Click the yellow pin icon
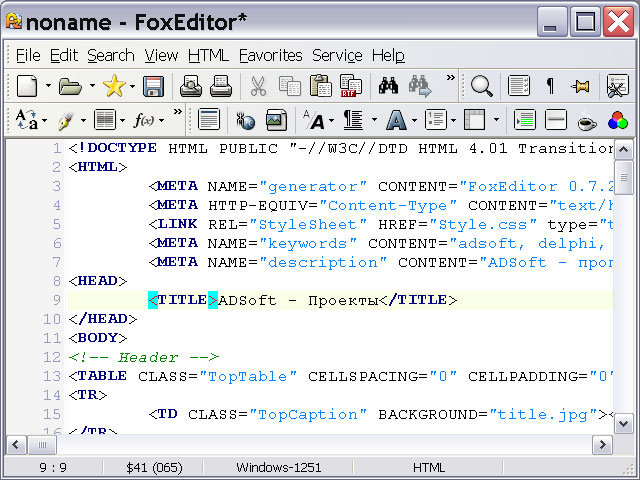The height and width of the screenshot is (480, 640). [580, 86]
